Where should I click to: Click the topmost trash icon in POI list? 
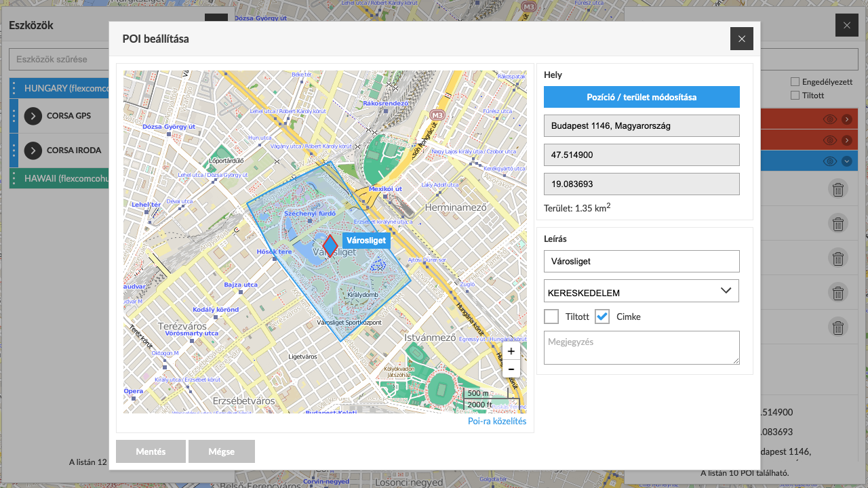click(838, 189)
